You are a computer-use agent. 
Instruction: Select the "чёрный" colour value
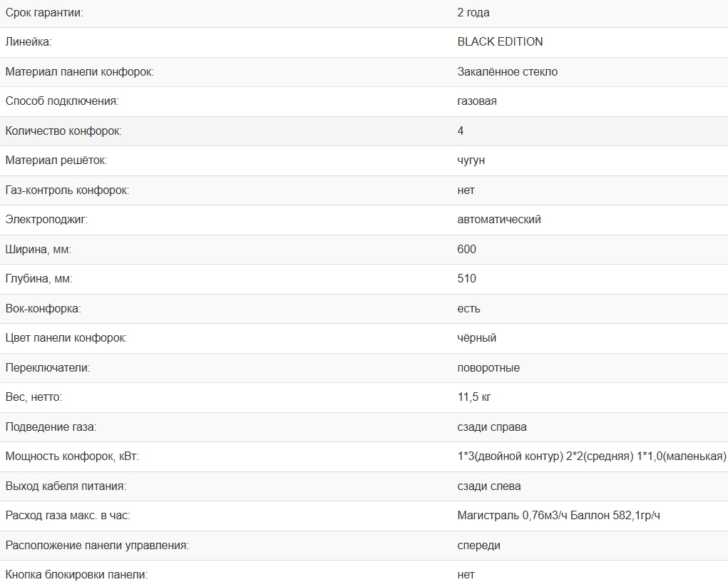tap(476, 338)
